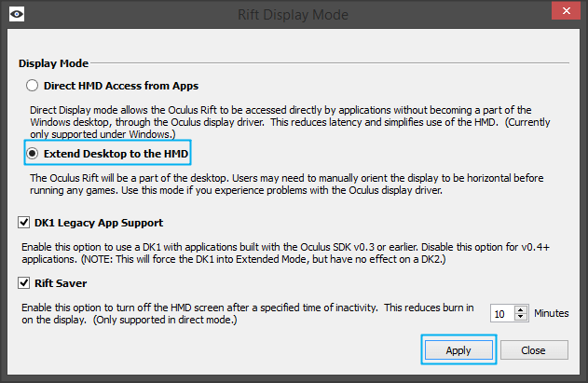Click the Minutes label
The height and width of the screenshot is (383, 588).
(x=552, y=313)
